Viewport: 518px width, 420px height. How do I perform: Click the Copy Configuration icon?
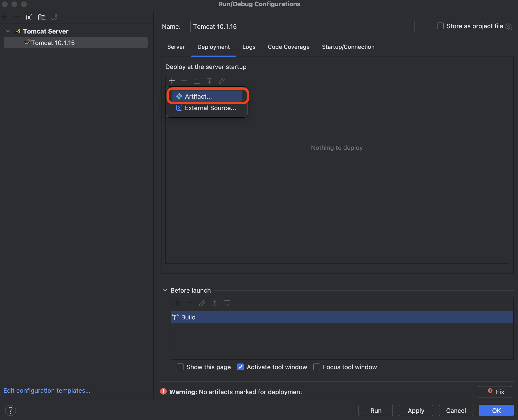(x=29, y=17)
